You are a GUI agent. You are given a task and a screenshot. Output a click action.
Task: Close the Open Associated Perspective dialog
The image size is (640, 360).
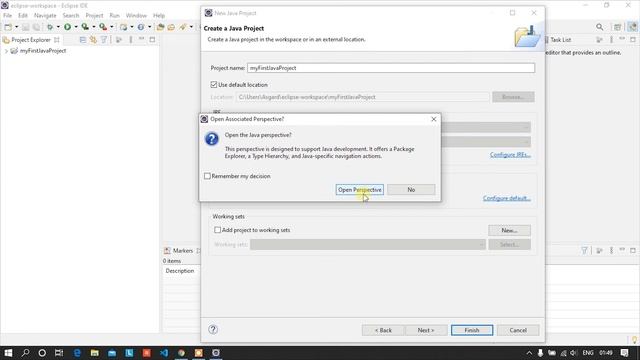(x=433, y=119)
